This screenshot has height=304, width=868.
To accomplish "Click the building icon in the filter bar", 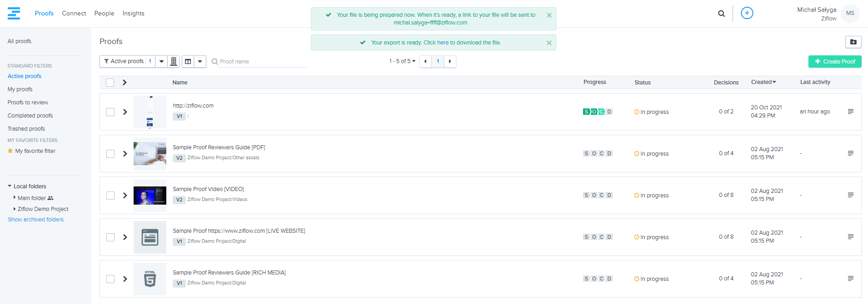I will tap(174, 62).
